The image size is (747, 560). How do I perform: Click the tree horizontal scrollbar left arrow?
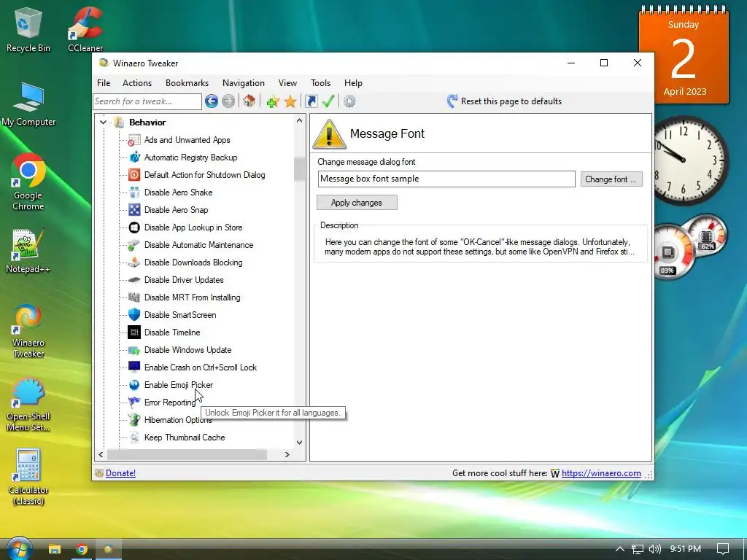tap(101, 455)
